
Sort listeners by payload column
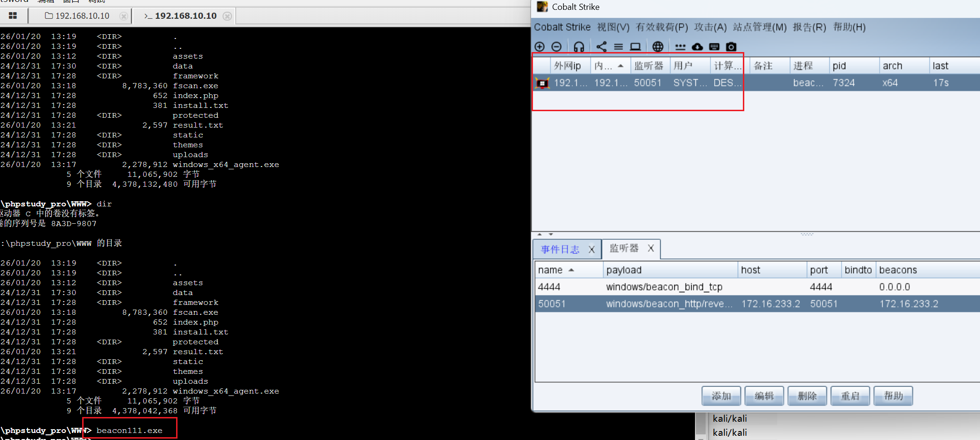670,270
